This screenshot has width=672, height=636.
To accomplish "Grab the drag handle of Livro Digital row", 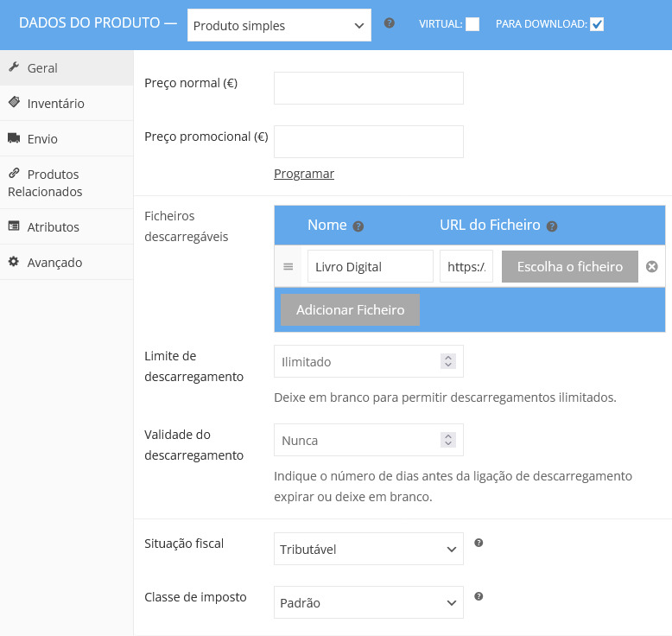I will click(x=288, y=267).
